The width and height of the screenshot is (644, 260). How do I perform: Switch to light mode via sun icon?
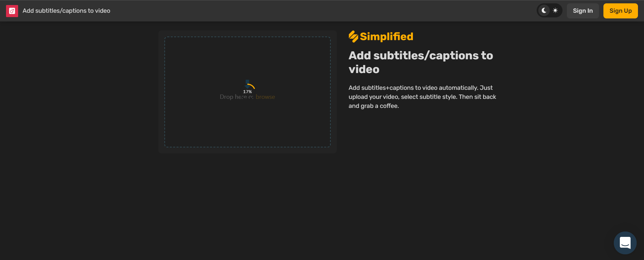pos(555,11)
